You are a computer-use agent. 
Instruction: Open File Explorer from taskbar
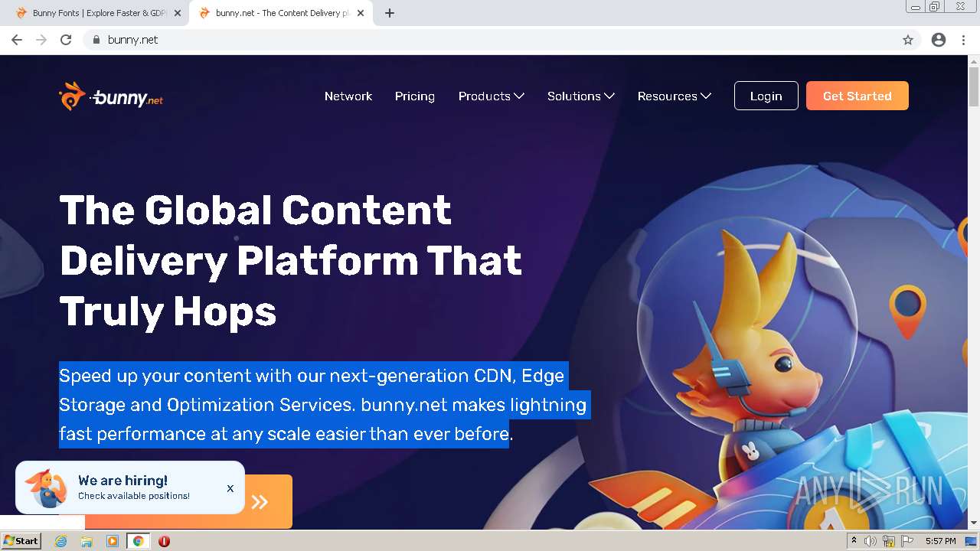coord(87,541)
